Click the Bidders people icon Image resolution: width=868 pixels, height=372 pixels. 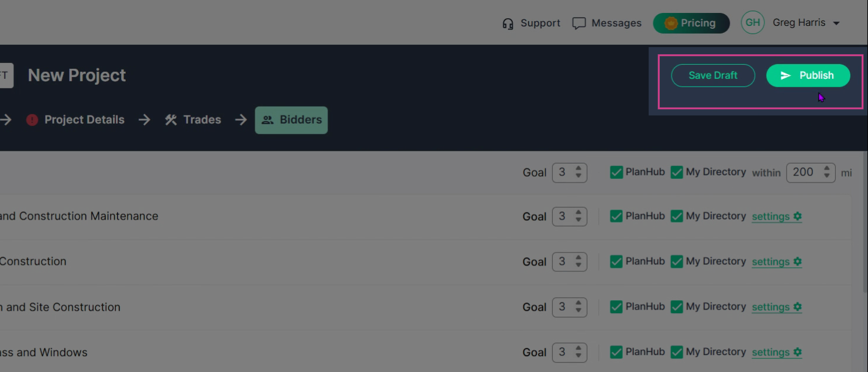(268, 120)
